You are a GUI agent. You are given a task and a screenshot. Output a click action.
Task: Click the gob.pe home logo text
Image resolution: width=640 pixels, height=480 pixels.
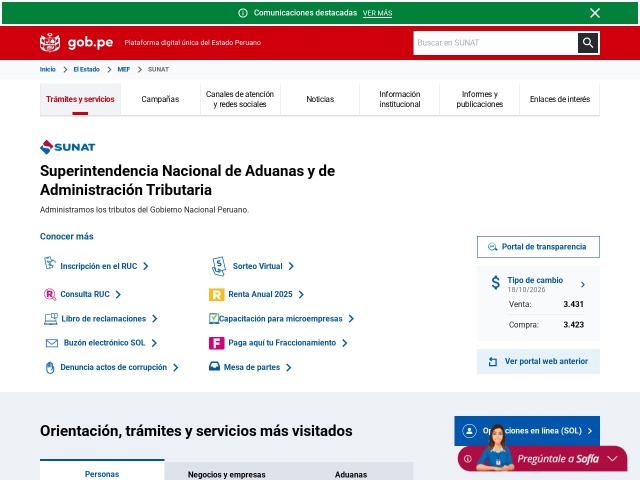pyautogui.click(x=90, y=42)
